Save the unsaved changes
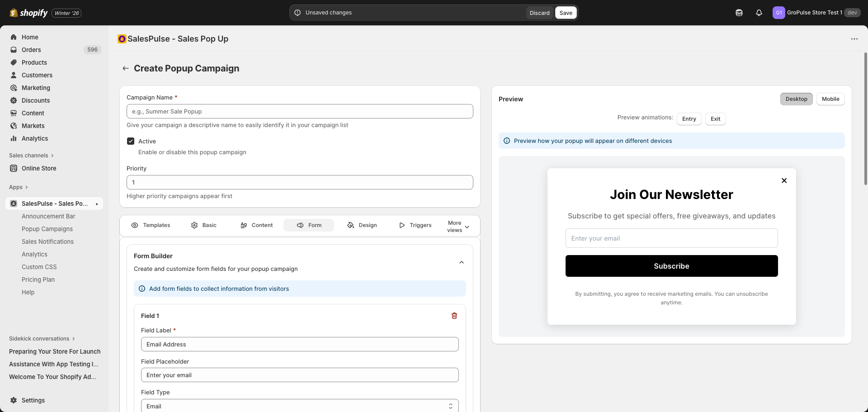Image resolution: width=868 pixels, height=412 pixels. tap(566, 13)
